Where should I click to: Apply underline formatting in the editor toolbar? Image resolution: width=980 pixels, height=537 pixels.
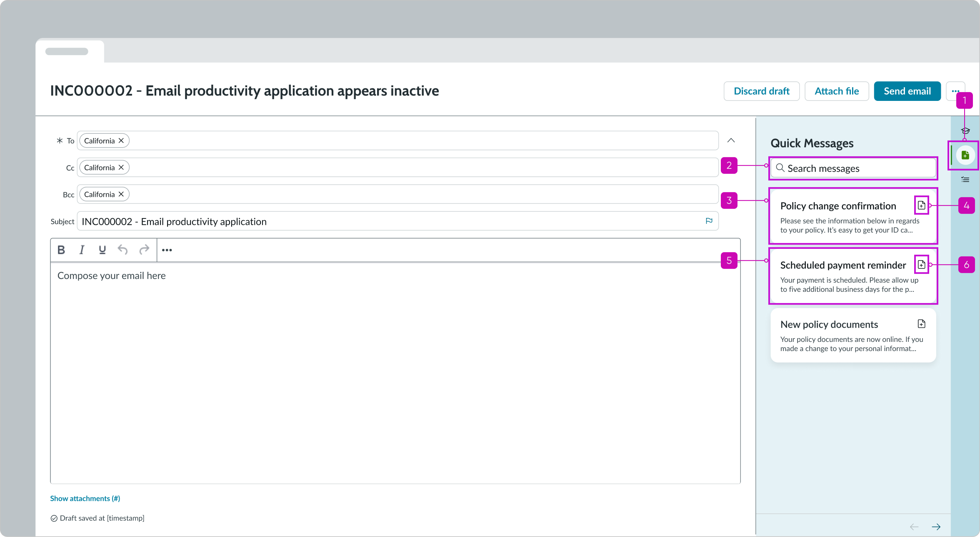click(102, 250)
